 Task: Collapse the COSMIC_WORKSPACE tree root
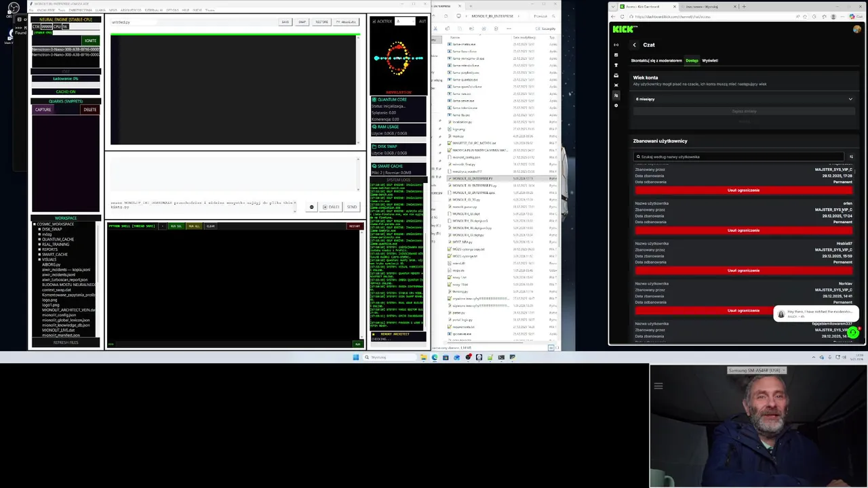pos(35,224)
